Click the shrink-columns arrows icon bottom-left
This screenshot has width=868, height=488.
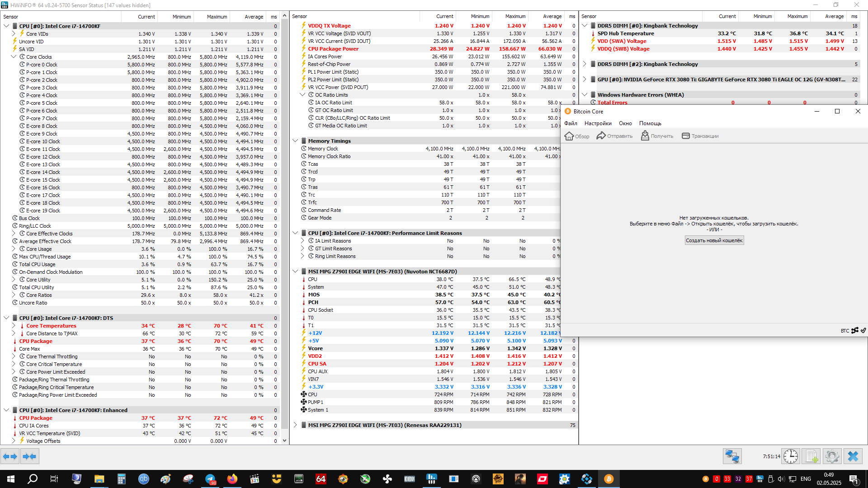[29, 456]
